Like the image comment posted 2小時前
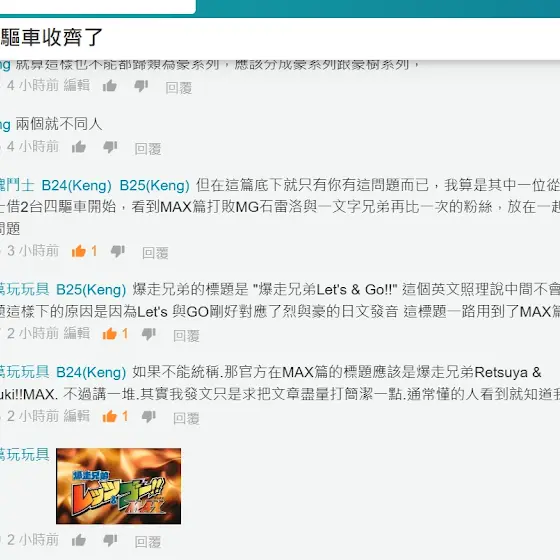Viewport: 560px width, 560px height. pyautogui.click(x=79, y=540)
